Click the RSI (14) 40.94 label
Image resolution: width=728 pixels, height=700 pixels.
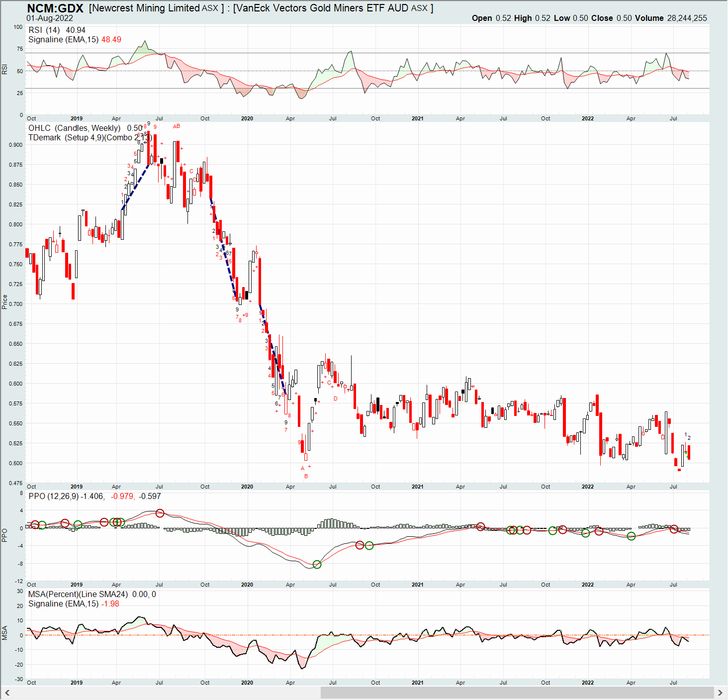point(57,30)
